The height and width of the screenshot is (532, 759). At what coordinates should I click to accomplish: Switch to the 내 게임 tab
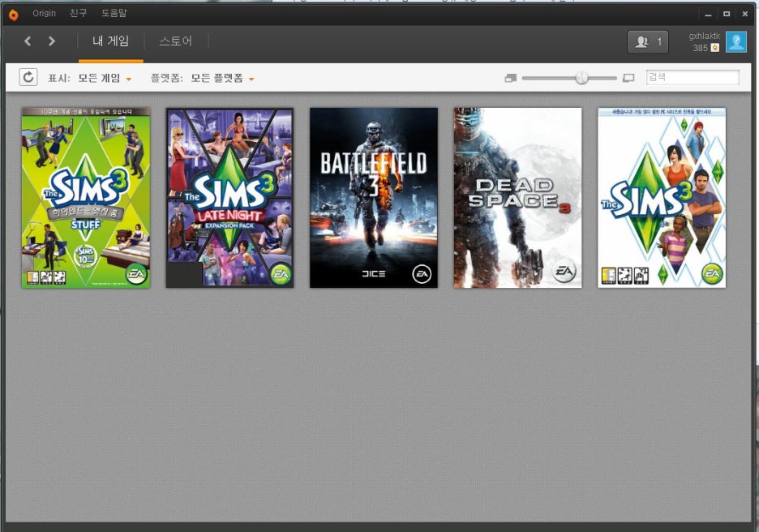pyautogui.click(x=111, y=41)
